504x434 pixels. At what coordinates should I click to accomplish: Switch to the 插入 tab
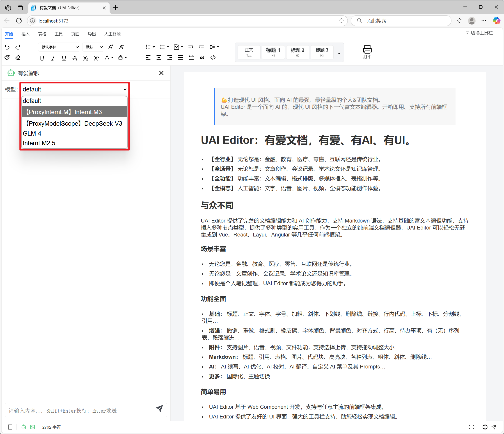25,34
